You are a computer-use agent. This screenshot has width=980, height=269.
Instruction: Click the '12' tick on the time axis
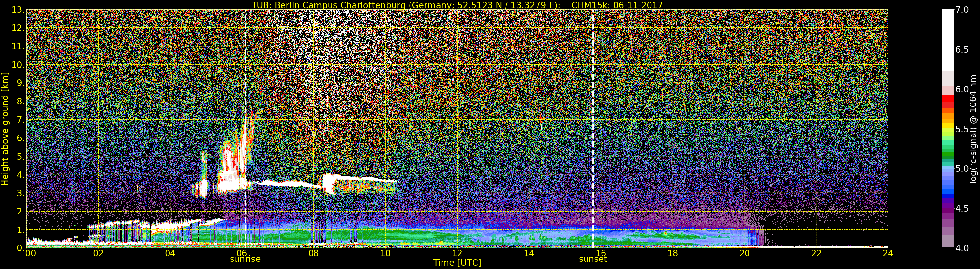coord(457,253)
